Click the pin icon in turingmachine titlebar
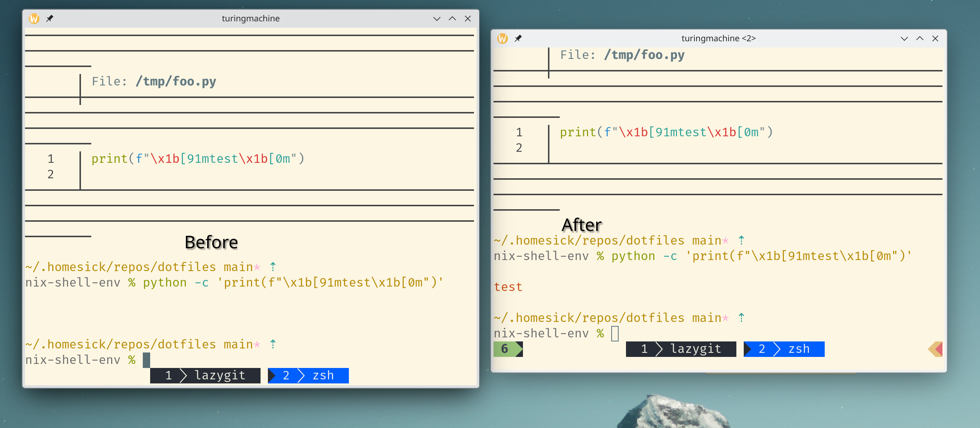Screen dimensions: 980x428 49,18
